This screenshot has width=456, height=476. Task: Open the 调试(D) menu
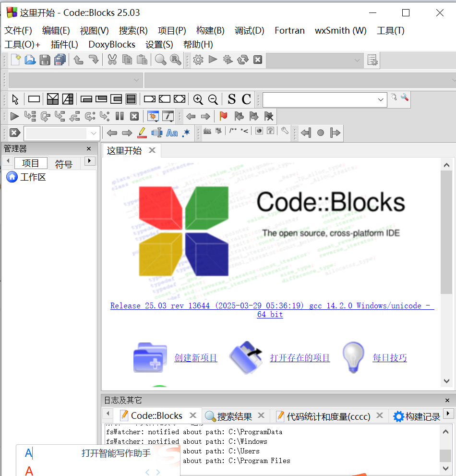tap(250, 31)
